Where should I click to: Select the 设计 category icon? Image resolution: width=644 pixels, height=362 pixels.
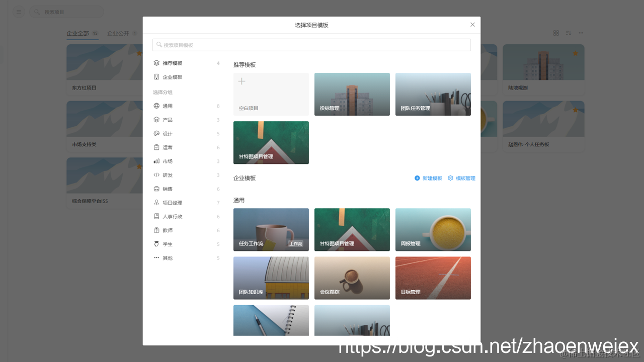pyautogui.click(x=156, y=133)
